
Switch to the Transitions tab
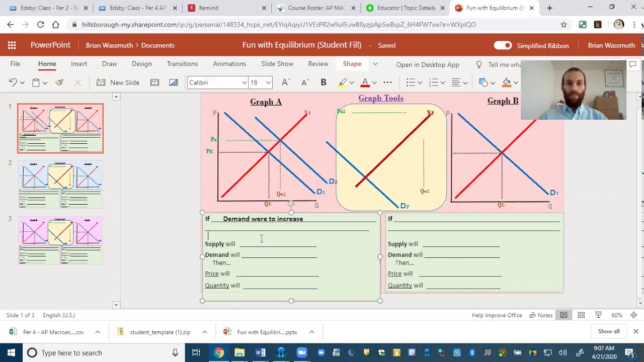coord(182,64)
